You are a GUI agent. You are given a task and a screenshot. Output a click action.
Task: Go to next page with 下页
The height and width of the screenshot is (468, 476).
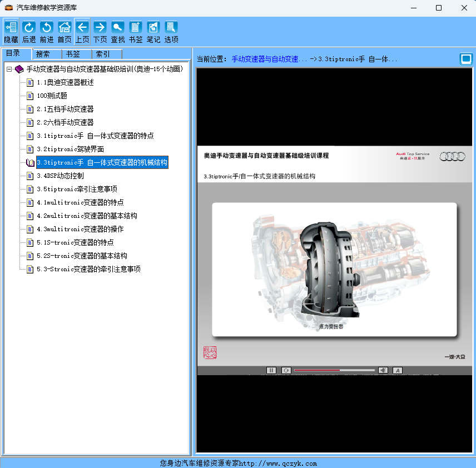pos(100,32)
